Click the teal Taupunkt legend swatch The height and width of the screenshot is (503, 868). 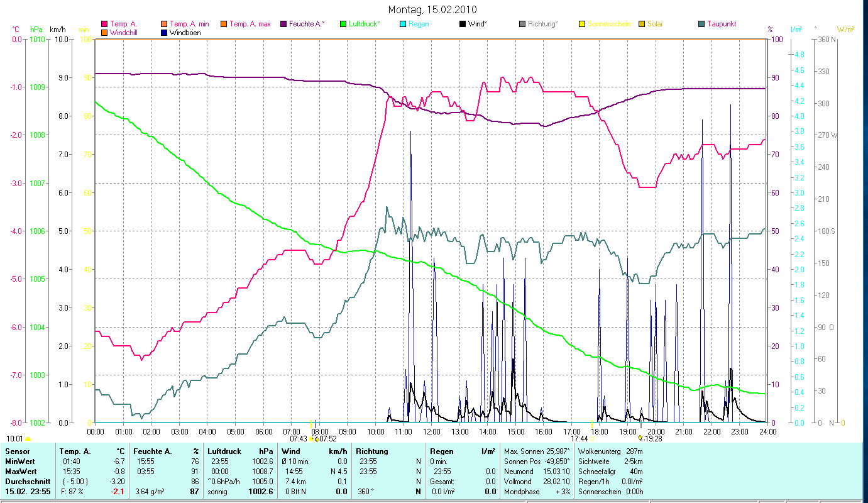(x=701, y=24)
